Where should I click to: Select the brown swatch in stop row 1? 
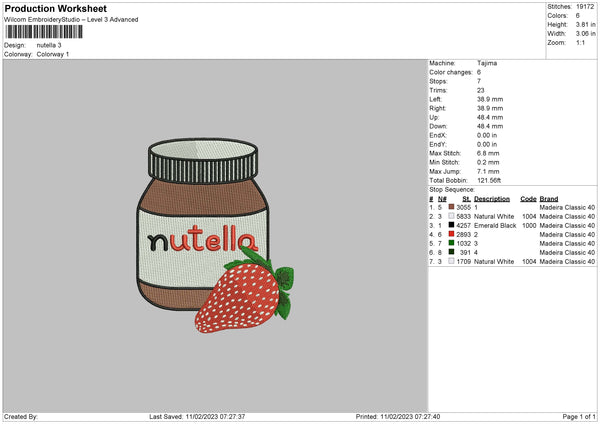pos(452,207)
